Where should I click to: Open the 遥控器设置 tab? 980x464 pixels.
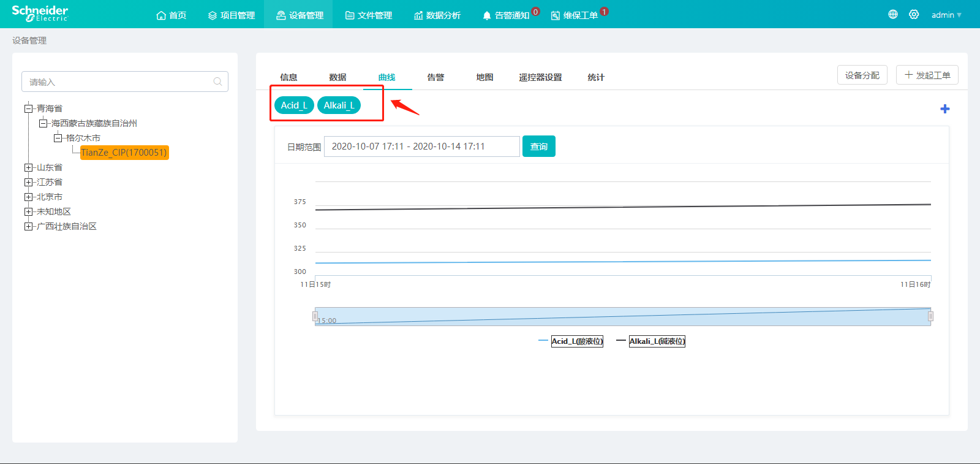coord(540,77)
